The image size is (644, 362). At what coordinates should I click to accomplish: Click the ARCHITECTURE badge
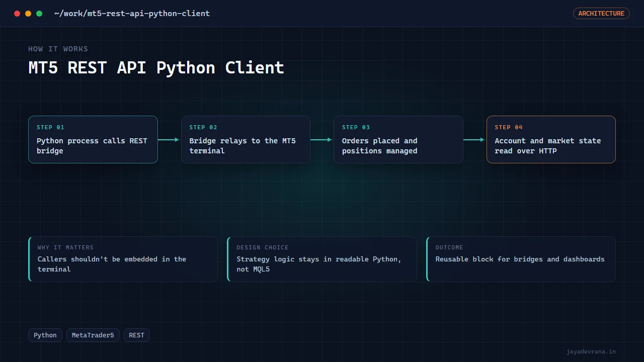pyautogui.click(x=601, y=14)
